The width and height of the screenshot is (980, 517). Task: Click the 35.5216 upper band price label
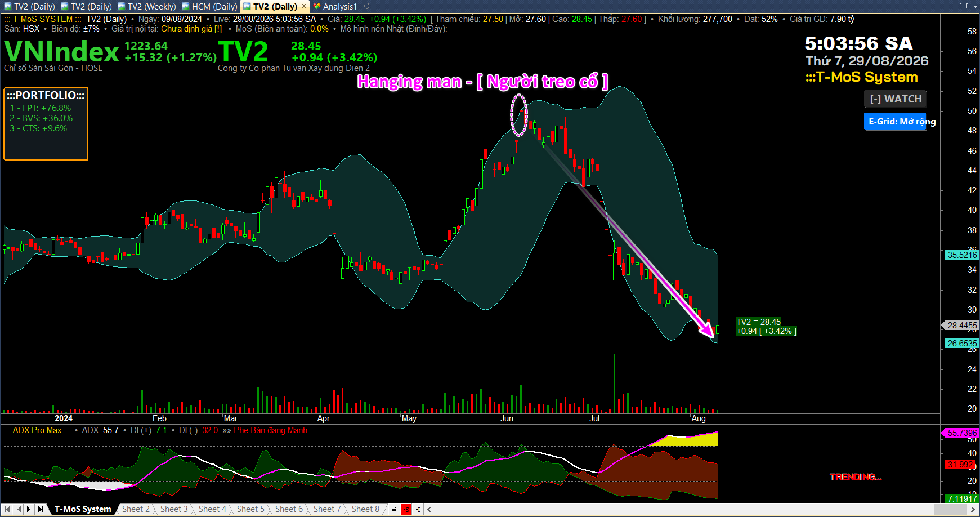point(961,255)
